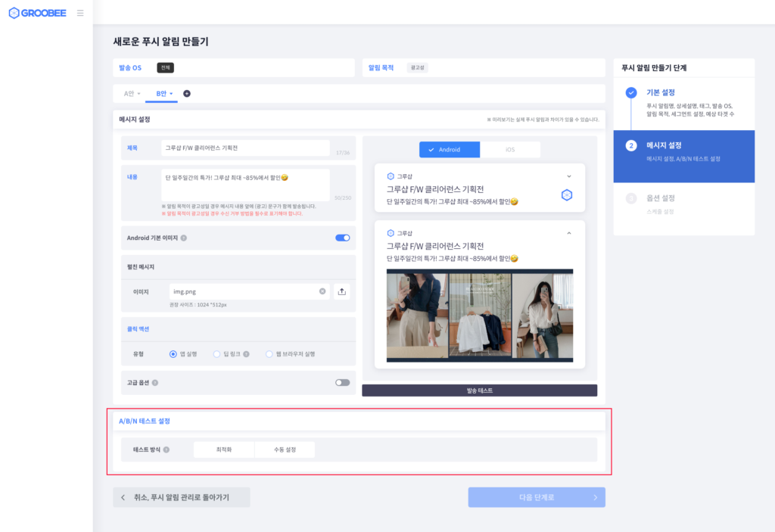Image resolution: width=775 pixels, height=532 pixels.
Task: Click the 알림 목적 label
Action: [x=381, y=68]
